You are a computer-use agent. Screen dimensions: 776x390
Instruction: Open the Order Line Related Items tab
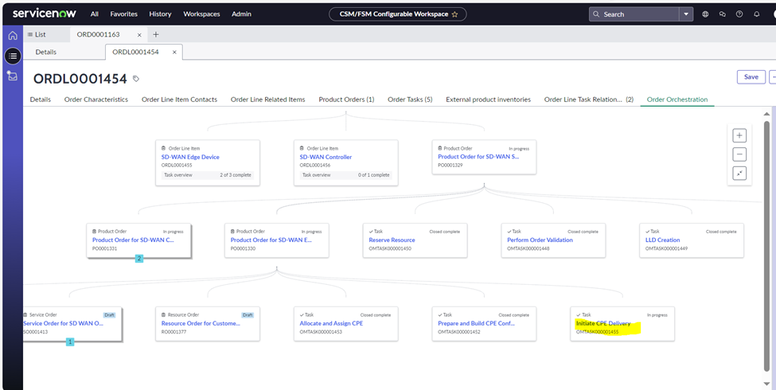pos(268,99)
